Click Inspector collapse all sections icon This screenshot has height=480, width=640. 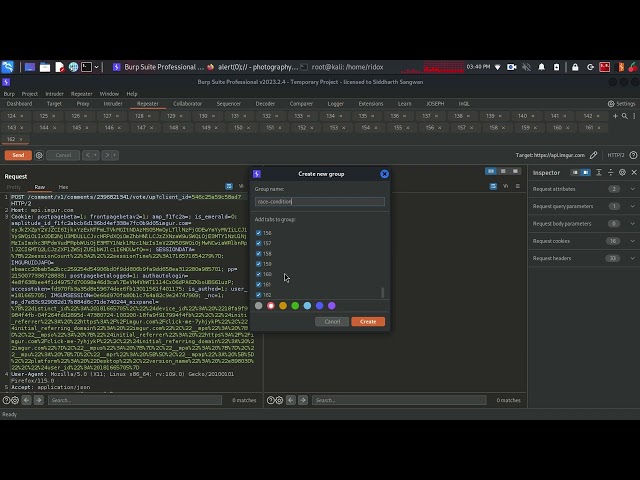[612, 173]
